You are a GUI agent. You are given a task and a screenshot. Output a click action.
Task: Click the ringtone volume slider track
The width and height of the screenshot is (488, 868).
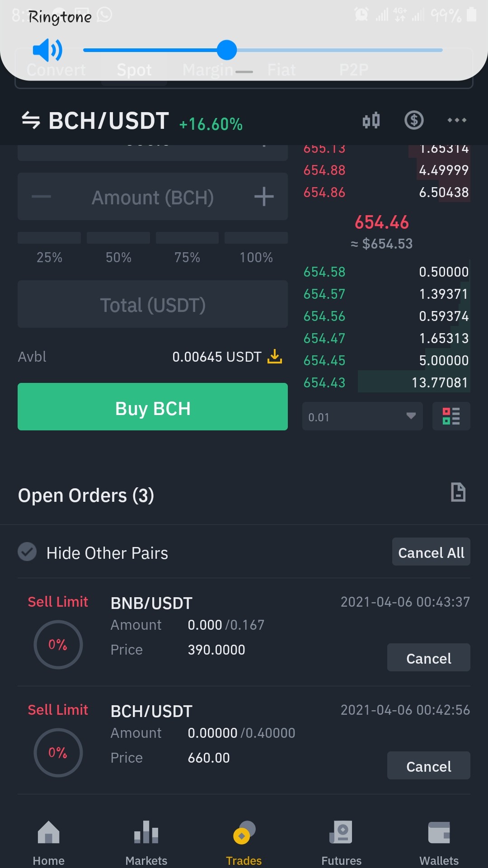tap(263, 50)
